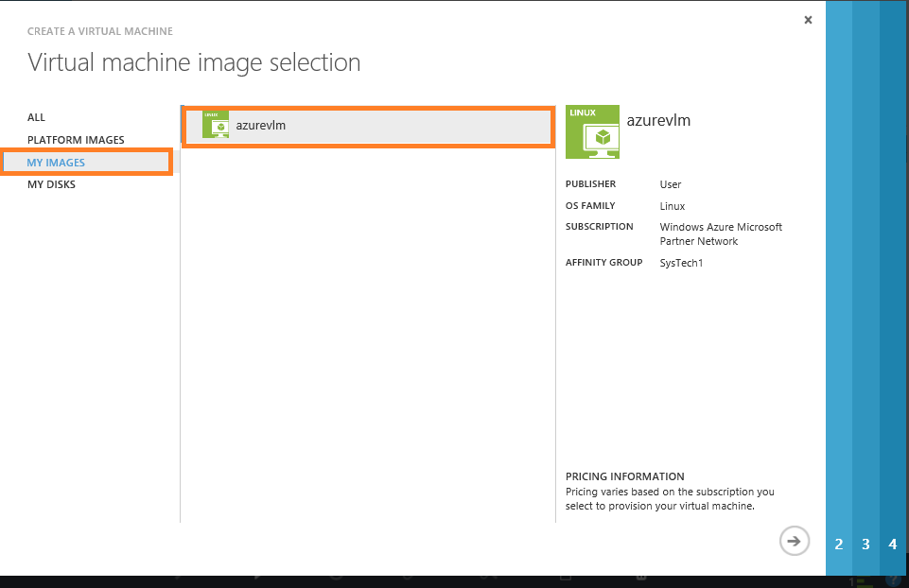Click the OS FAMILY field label
The width and height of the screenshot is (909, 588).
tap(590, 206)
